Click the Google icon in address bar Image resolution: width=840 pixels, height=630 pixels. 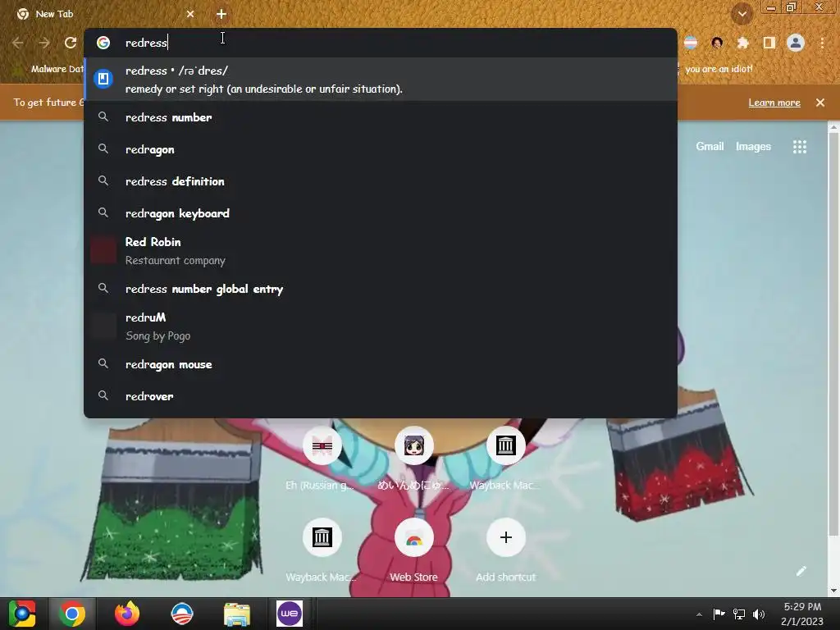(103, 43)
